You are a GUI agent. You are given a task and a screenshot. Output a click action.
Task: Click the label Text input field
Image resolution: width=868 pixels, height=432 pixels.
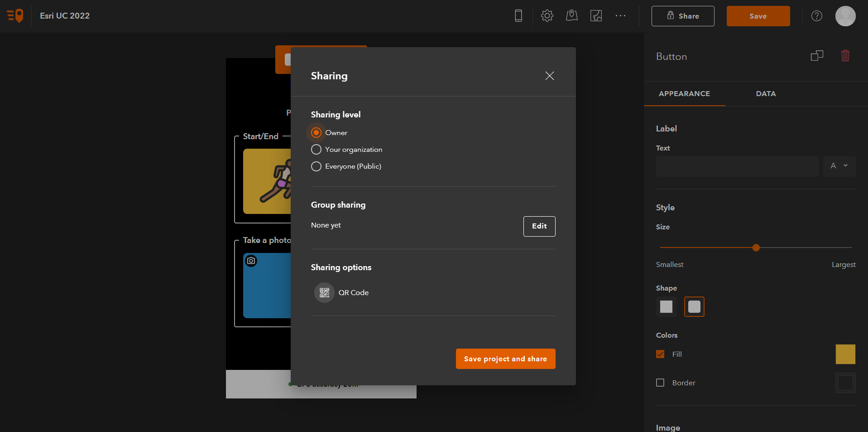tap(737, 166)
